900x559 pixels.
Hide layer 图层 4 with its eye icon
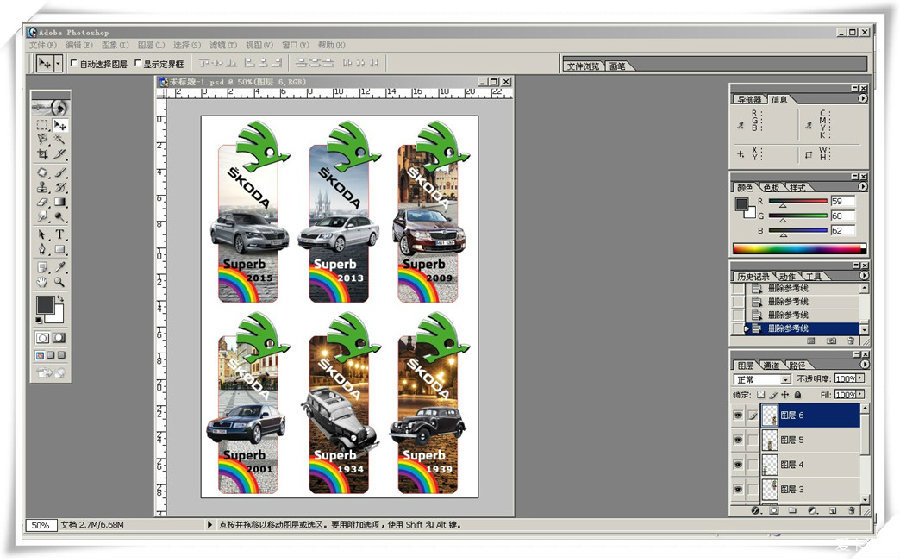pos(738,464)
